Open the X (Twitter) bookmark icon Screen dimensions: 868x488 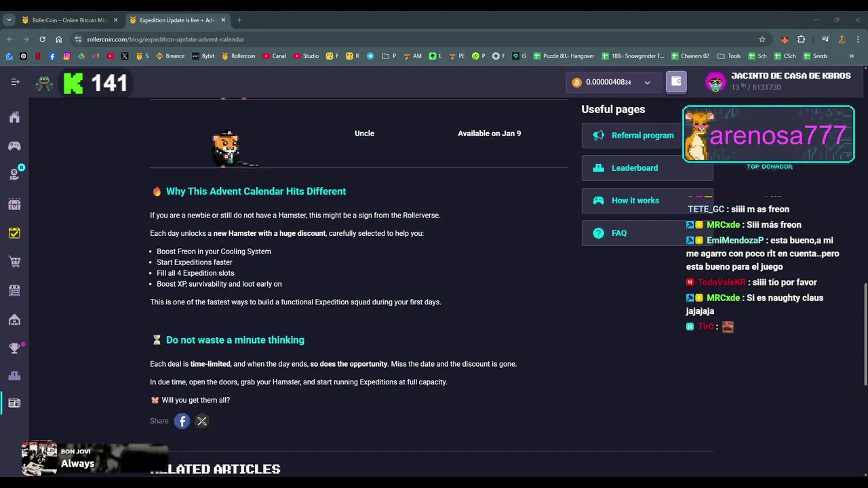pos(125,56)
